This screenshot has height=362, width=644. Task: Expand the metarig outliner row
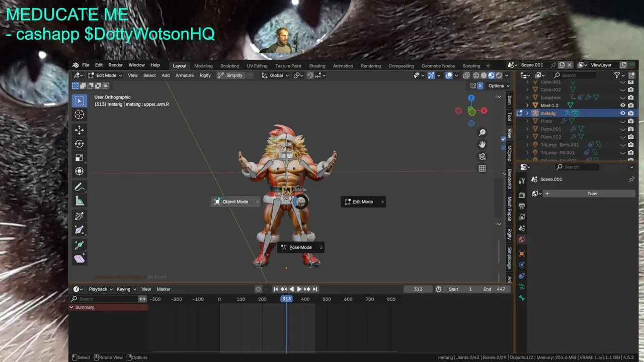click(527, 113)
